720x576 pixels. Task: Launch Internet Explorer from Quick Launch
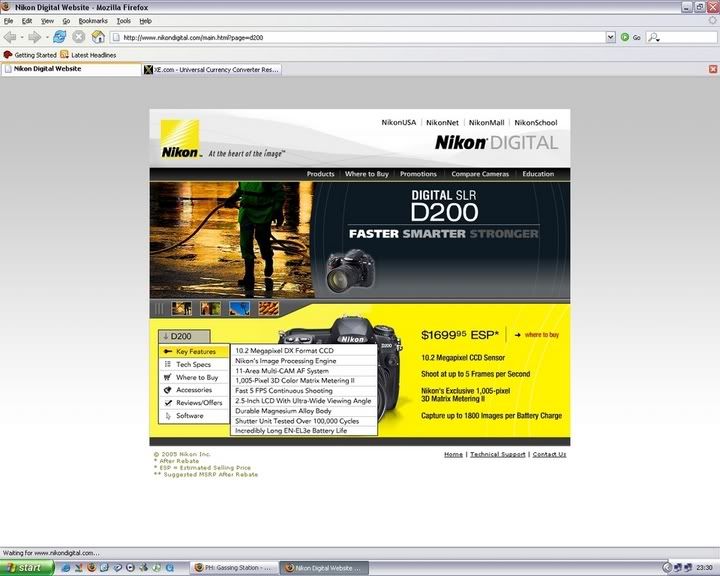(66, 568)
